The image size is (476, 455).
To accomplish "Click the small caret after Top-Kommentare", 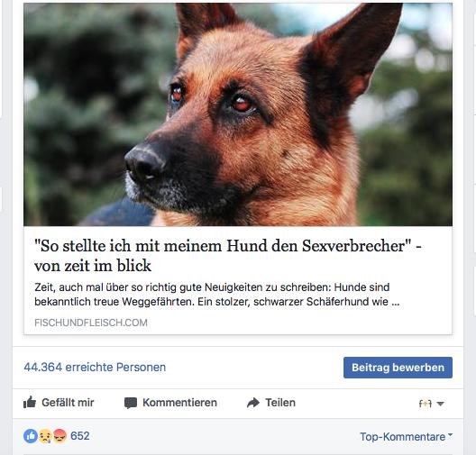I will [x=450, y=434].
